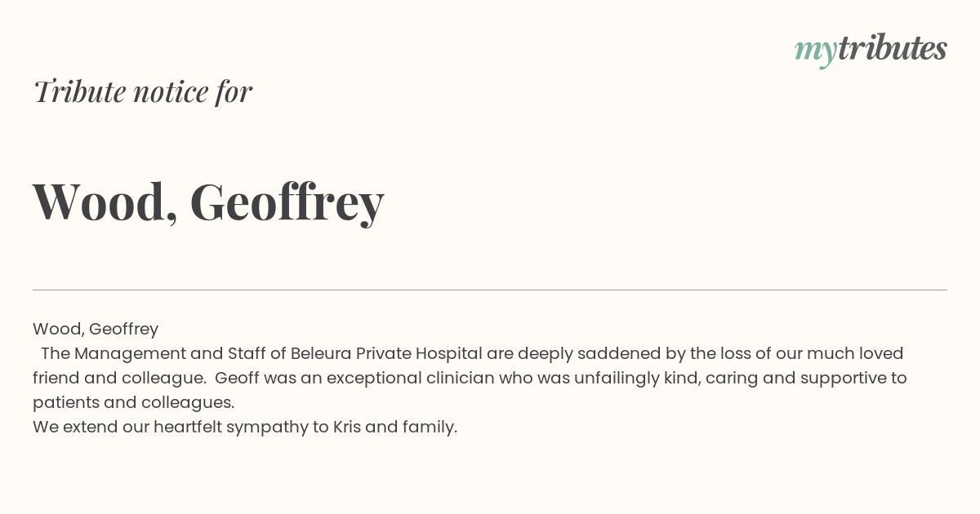Click the green "my" part of logo
This screenshot has height=514, width=980.
(x=815, y=52)
